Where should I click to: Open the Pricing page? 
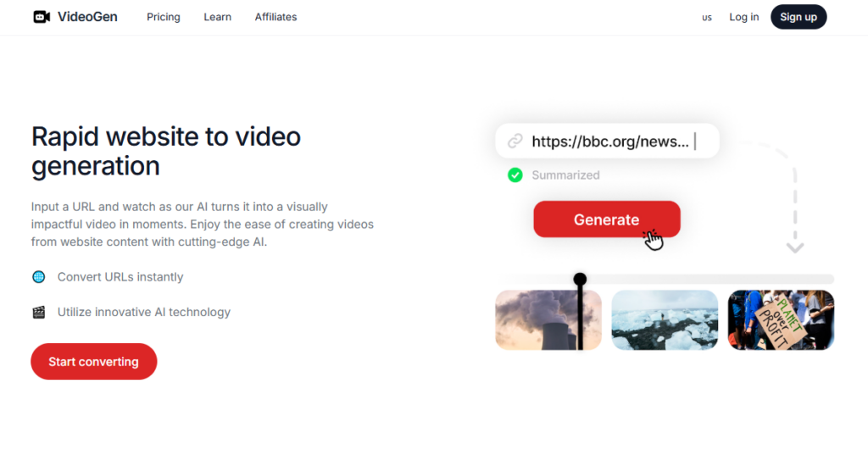click(x=164, y=17)
